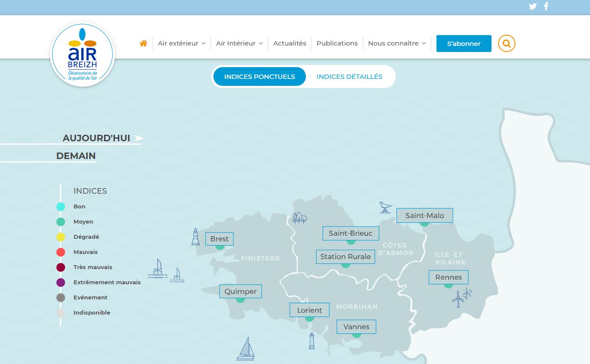Click the S'abonner button
Viewport: 590px width, 364px height.
point(464,44)
